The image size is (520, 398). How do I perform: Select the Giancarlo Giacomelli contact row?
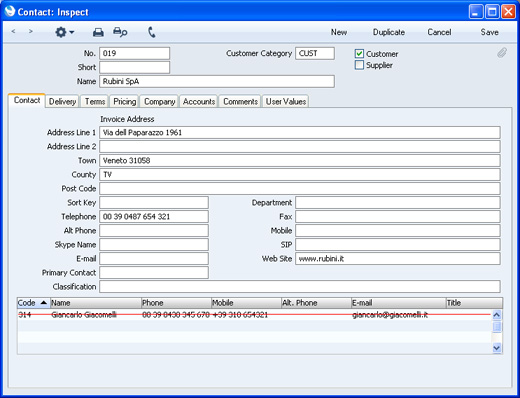(x=254, y=315)
